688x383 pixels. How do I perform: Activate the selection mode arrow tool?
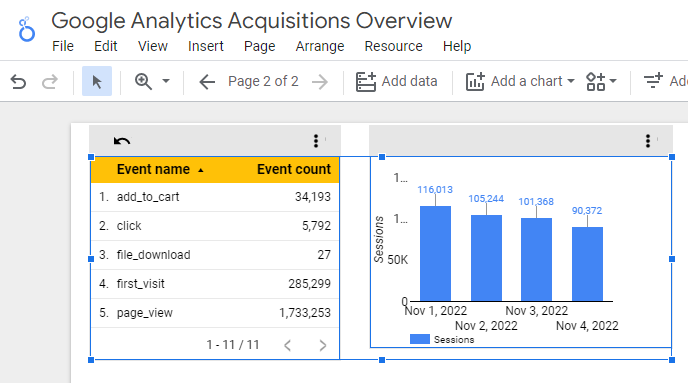coord(97,81)
